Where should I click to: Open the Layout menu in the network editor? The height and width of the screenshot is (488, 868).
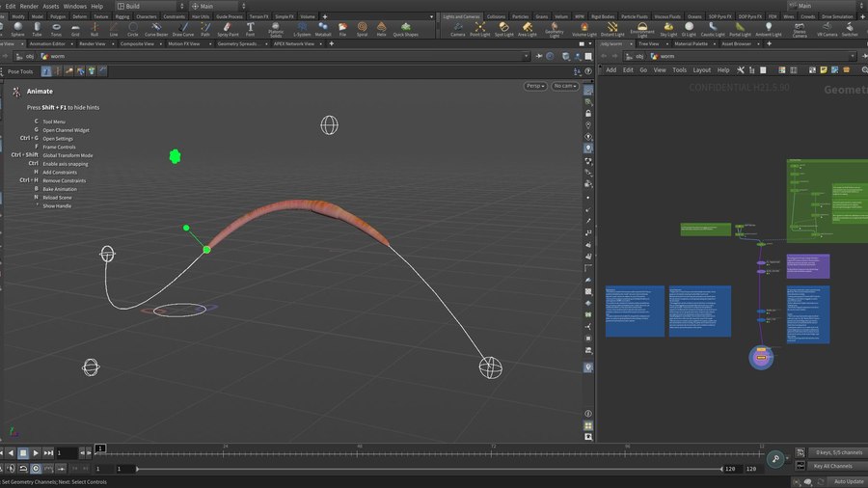pyautogui.click(x=701, y=69)
